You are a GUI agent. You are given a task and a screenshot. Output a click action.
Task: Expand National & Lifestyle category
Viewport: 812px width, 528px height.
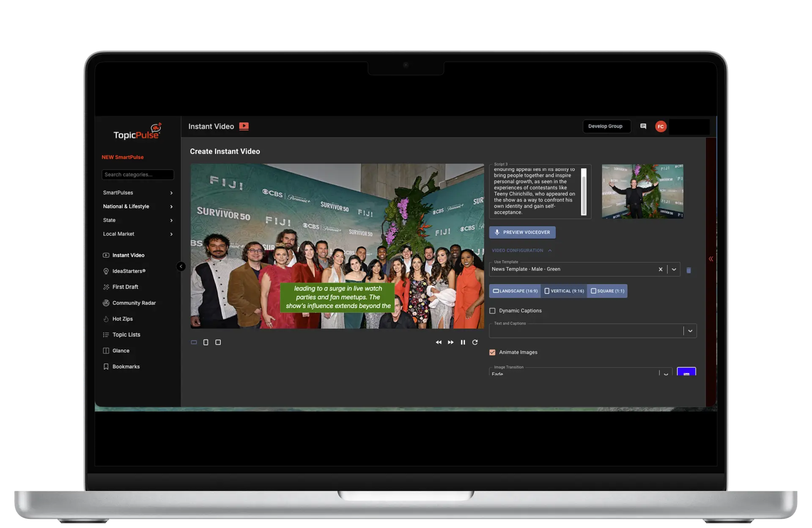138,206
